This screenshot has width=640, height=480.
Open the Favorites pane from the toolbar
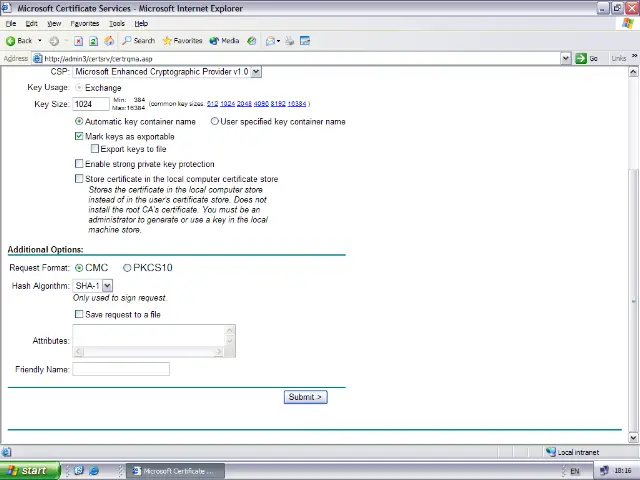click(x=182, y=41)
